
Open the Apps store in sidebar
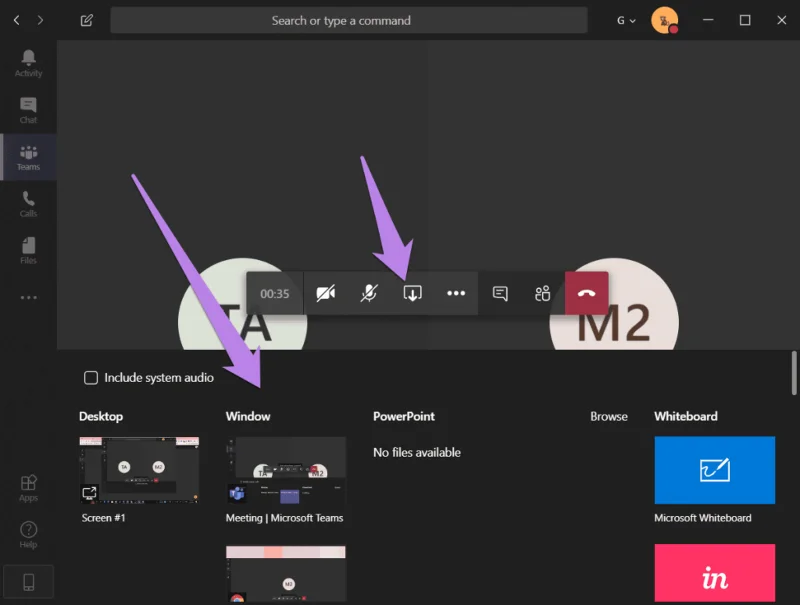click(x=28, y=488)
